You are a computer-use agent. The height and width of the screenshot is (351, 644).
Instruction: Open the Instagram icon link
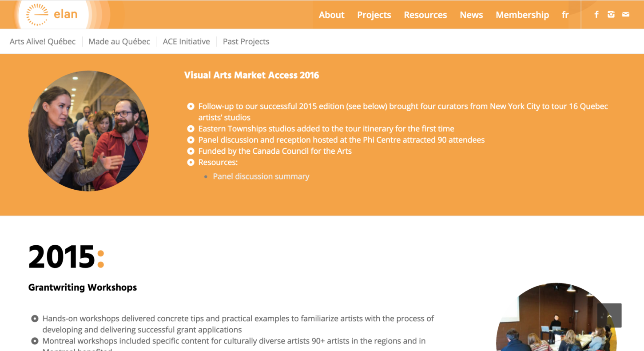pyautogui.click(x=611, y=14)
